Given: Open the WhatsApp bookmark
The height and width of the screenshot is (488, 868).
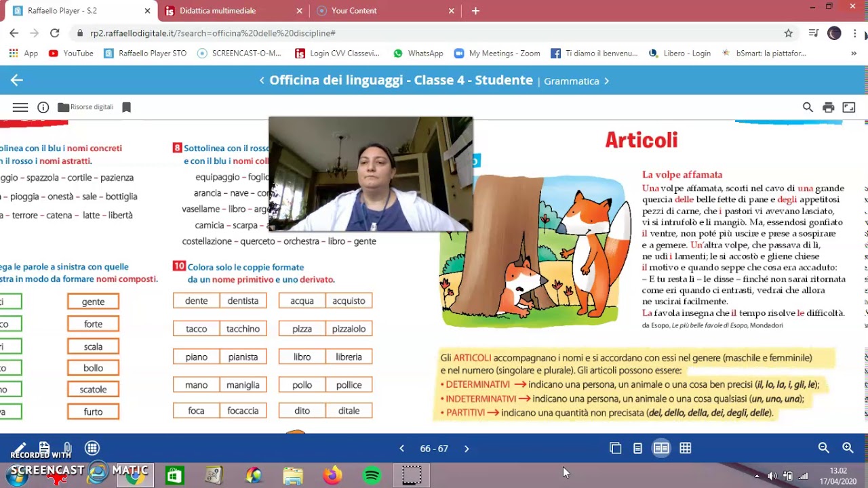Looking at the screenshot, I should pyautogui.click(x=418, y=53).
